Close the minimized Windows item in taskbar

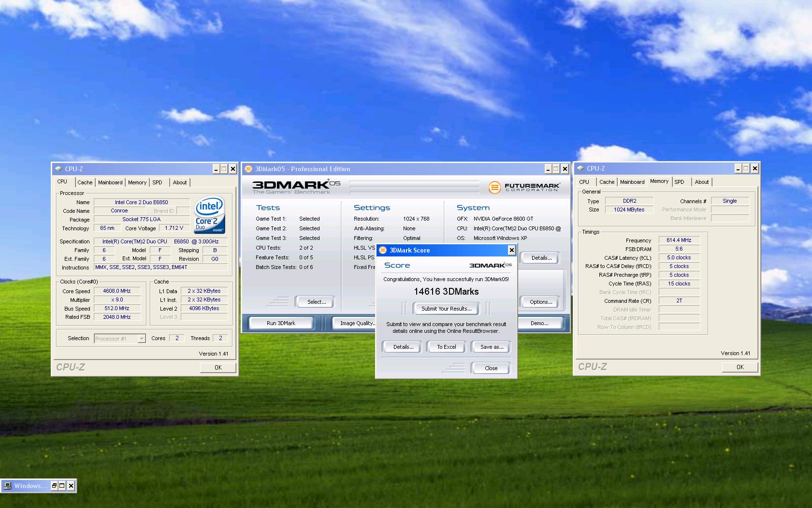(x=71, y=486)
